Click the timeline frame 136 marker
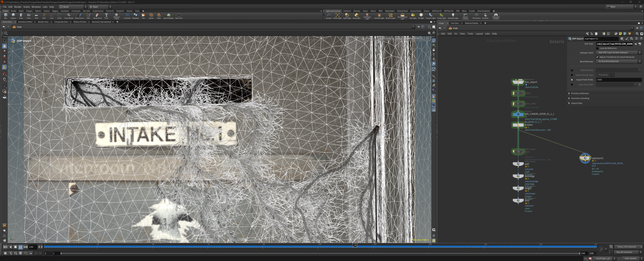This screenshot has height=261, width=644. 355,245
